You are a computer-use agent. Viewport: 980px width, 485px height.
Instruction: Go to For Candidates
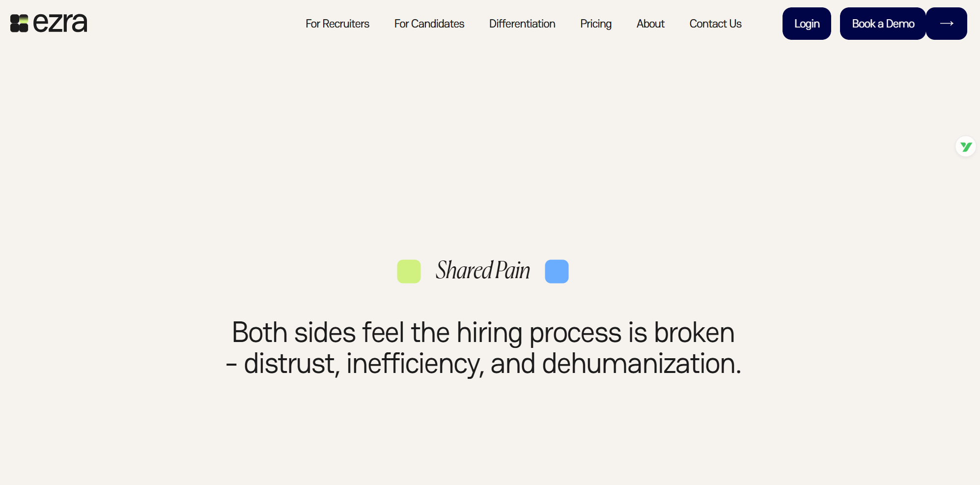point(429,24)
